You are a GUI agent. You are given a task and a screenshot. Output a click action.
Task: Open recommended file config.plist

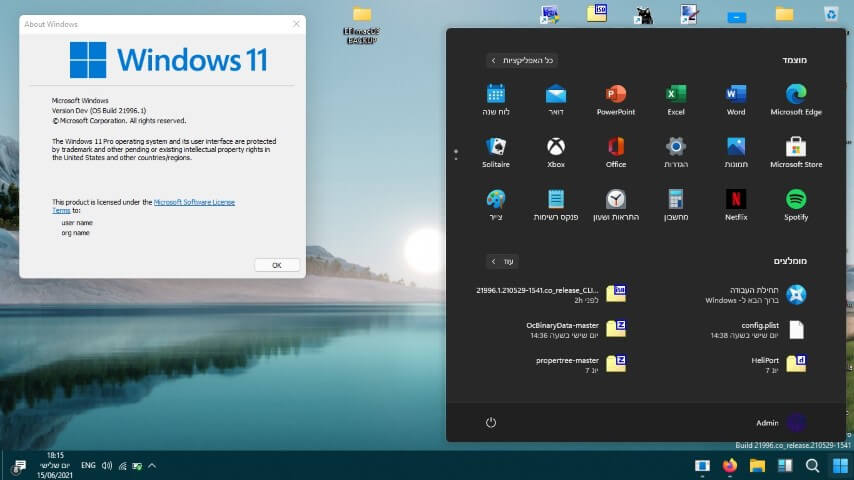point(758,330)
